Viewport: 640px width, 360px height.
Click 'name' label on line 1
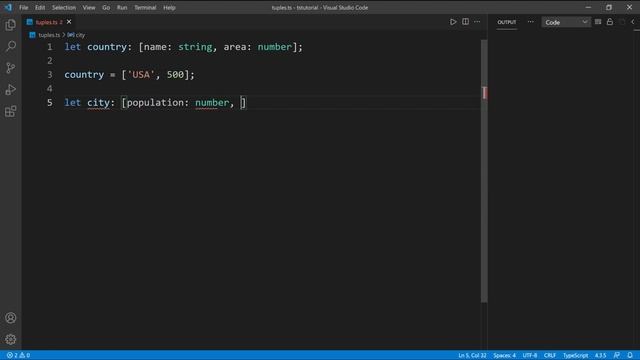155,47
